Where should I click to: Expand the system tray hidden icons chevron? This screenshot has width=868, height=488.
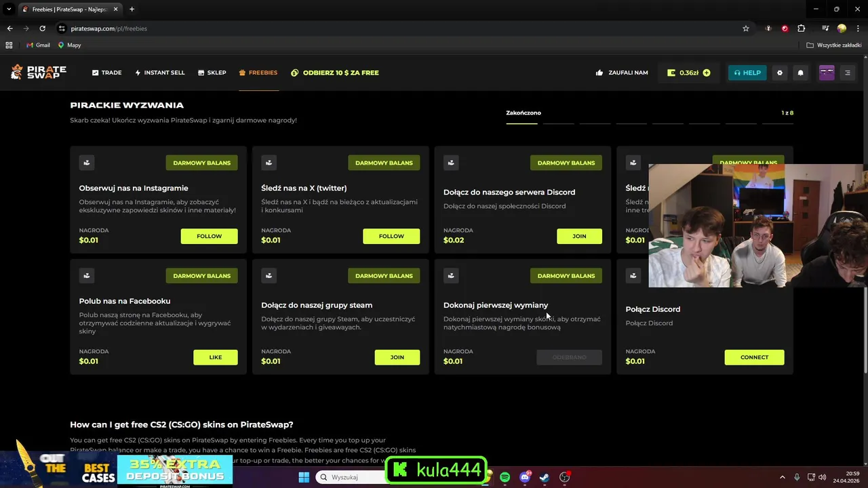pyautogui.click(x=782, y=477)
